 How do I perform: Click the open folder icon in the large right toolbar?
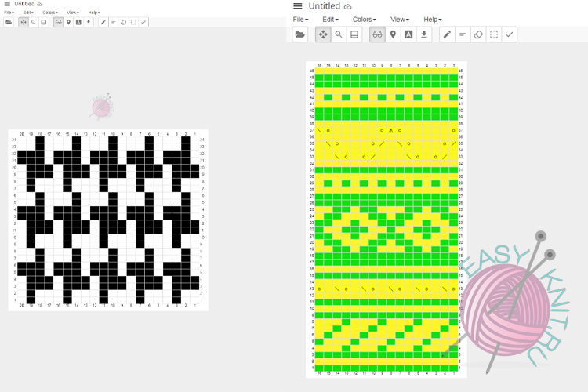tap(299, 34)
